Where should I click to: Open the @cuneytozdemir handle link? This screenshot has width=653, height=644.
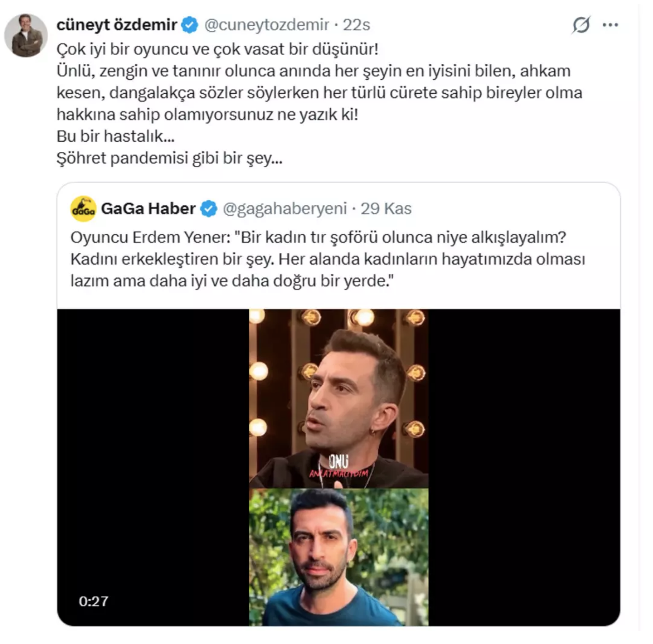click(x=266, y=25)
